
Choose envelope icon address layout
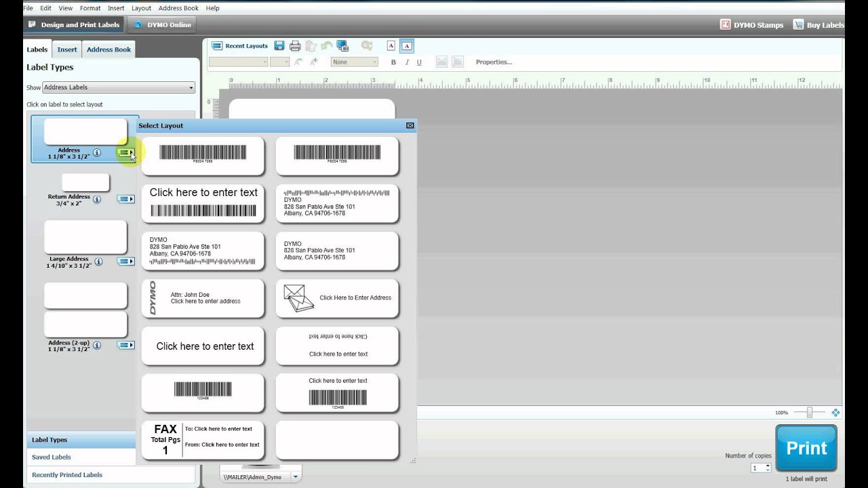(337, 298)
